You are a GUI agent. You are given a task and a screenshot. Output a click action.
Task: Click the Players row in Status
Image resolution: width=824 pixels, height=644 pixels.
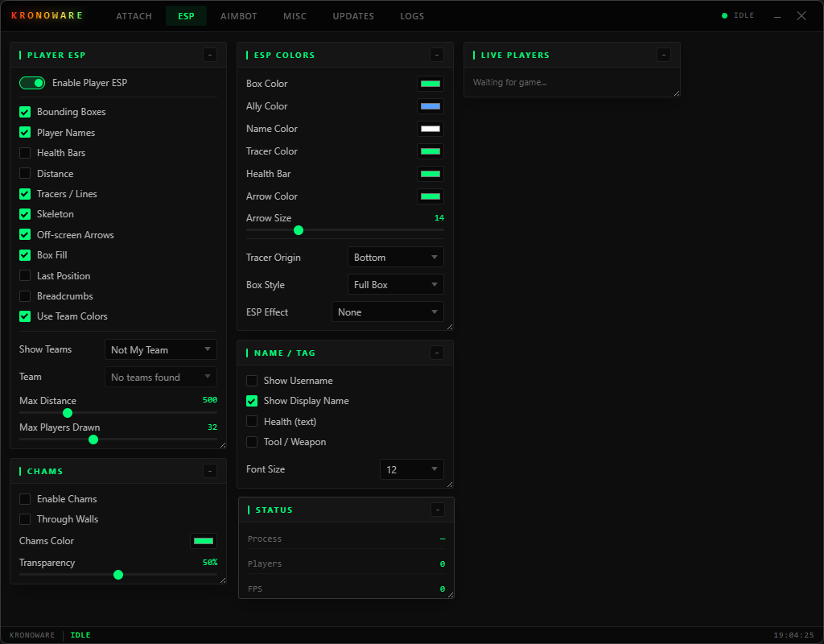tap(346, 563)
